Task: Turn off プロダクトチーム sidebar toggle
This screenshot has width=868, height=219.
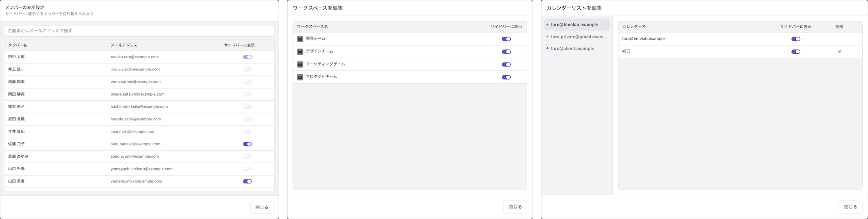Action: (x=506, y=77)
